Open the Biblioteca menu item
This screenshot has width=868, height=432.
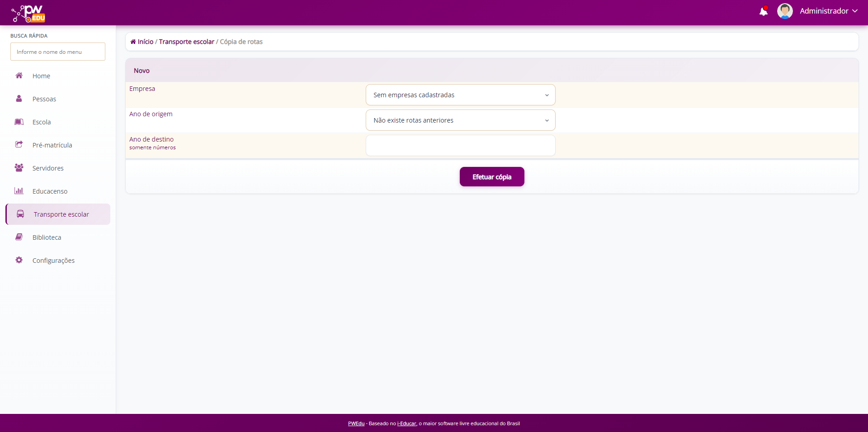point(47,237)
